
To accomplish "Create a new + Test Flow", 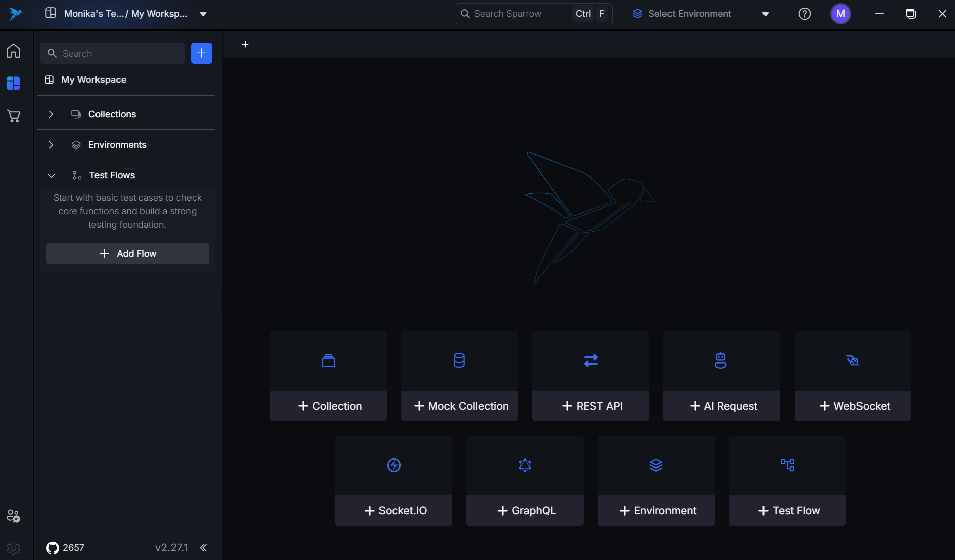I will pyautogui.click(x=788, y=511).
